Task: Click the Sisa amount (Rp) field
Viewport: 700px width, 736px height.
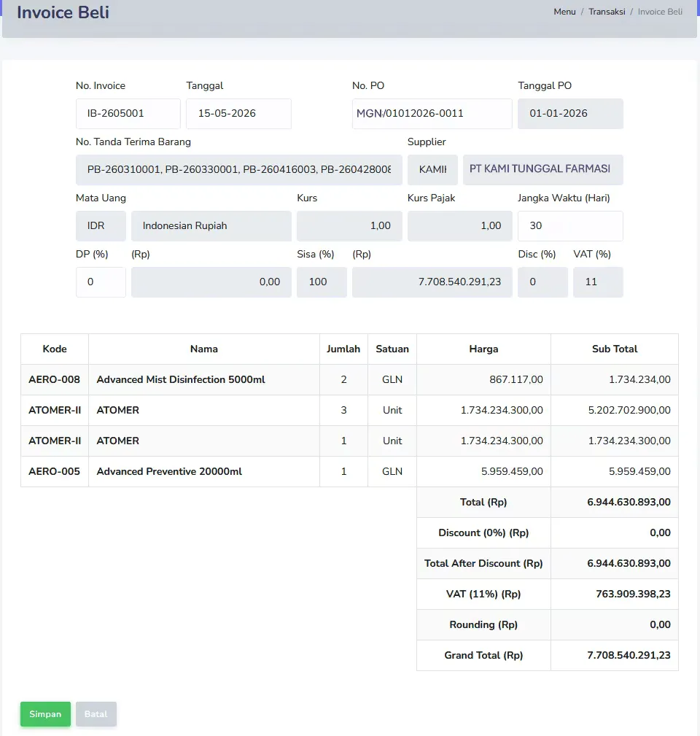Action: tap(432, 282)
